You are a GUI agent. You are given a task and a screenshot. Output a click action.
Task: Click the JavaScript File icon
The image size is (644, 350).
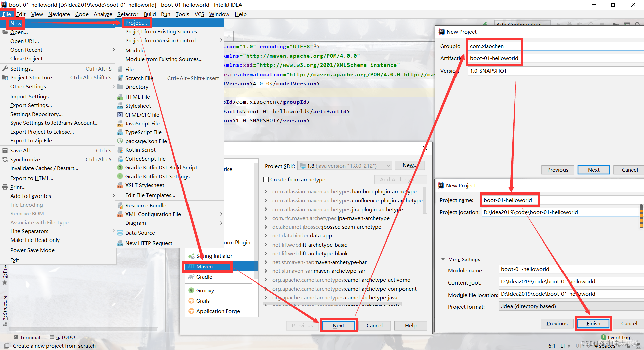(120, 124)
